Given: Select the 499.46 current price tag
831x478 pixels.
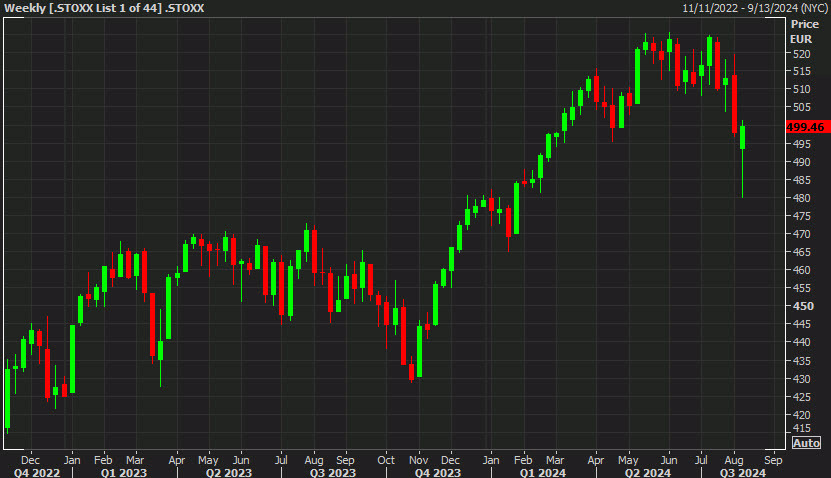Looking at the screenshot, I should point(808,127).
